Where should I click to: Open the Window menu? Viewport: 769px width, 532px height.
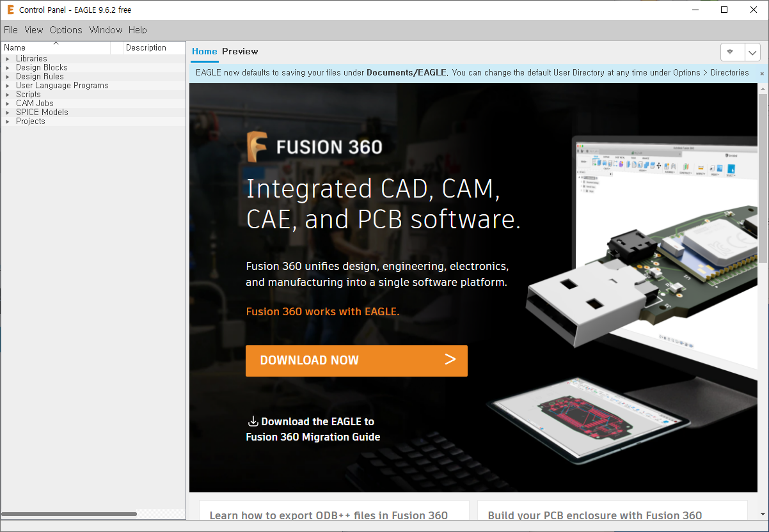[x=106, y=30]
